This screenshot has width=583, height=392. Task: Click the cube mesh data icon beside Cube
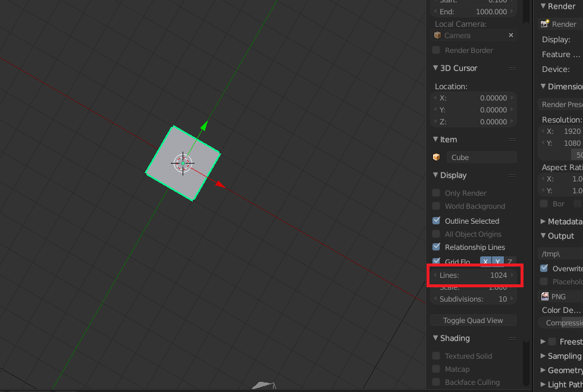pyautogui.click(x=437, y=157)
